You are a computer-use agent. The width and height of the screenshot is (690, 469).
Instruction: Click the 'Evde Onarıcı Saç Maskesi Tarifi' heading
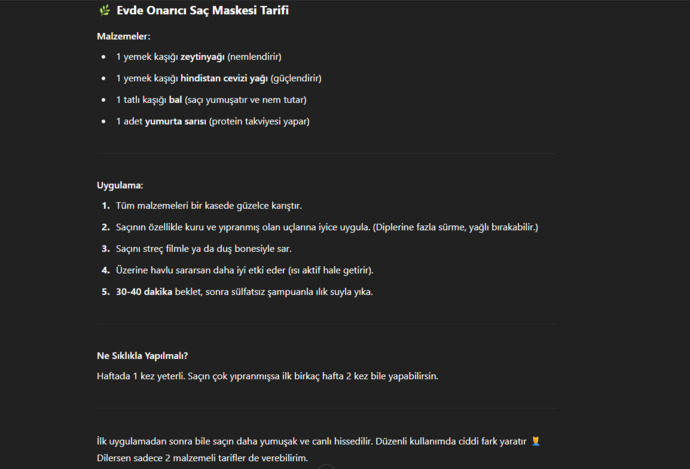(202, 10)
